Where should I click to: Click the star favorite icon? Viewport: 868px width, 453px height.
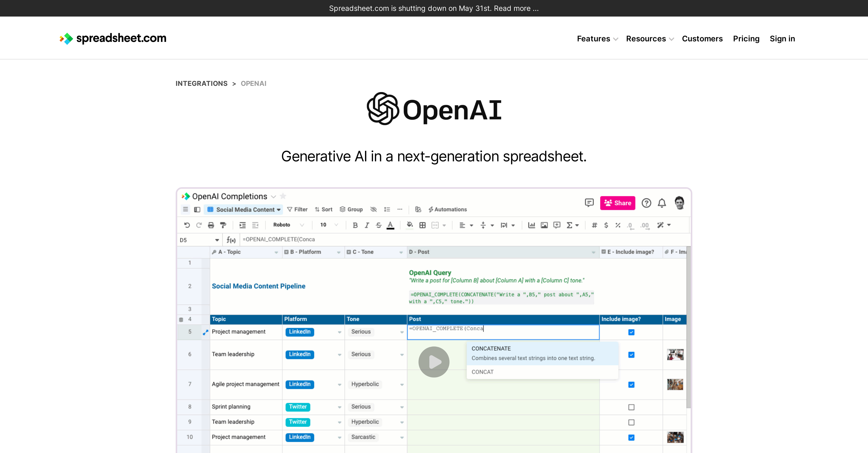[283, 196]
